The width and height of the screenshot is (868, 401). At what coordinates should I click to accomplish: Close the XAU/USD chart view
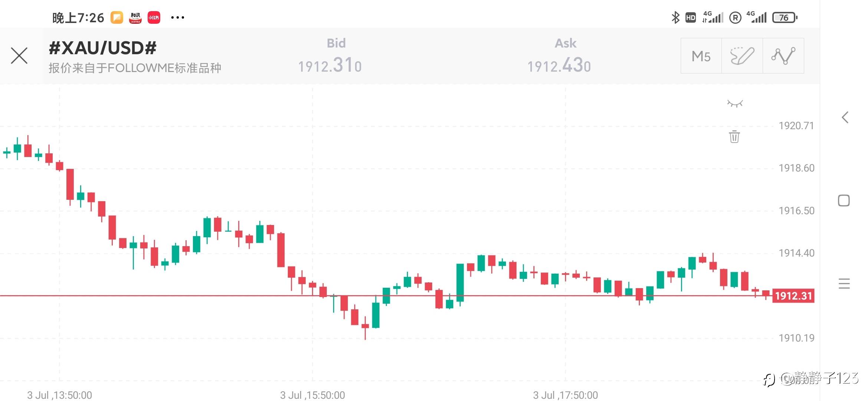pyautogui.click(x=19, y=56)
